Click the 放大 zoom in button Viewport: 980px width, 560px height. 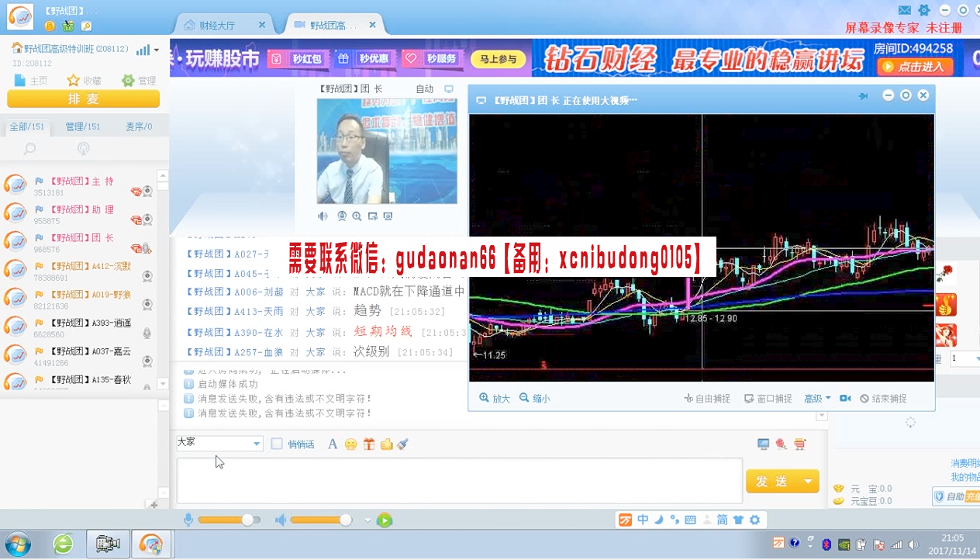495,398
